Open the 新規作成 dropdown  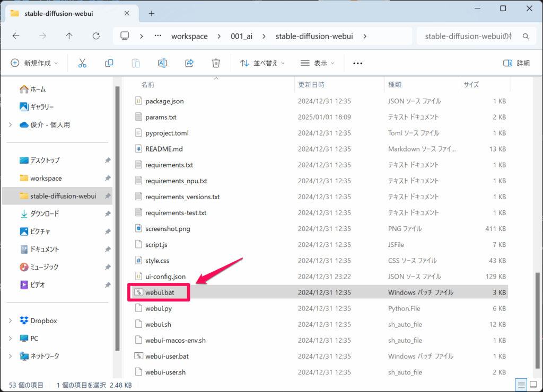coord(34,63)
